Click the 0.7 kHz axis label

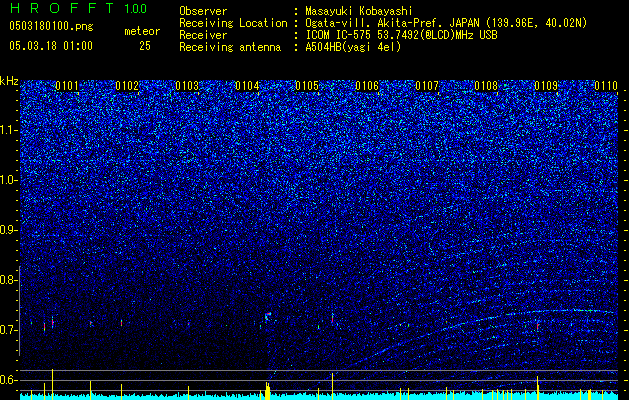9,330
